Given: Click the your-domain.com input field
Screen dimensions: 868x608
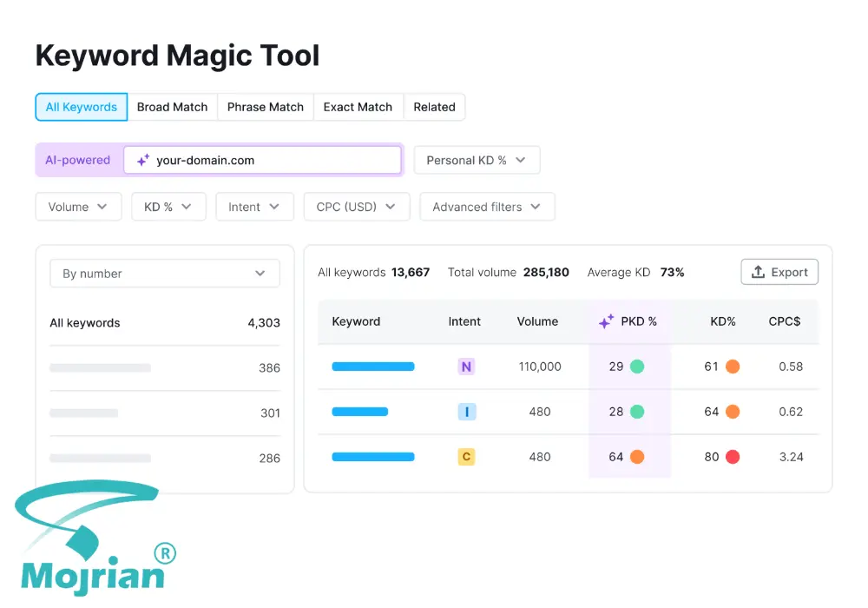Looking at the screenshot, I should pyautogui.click(x=262, y=160).
